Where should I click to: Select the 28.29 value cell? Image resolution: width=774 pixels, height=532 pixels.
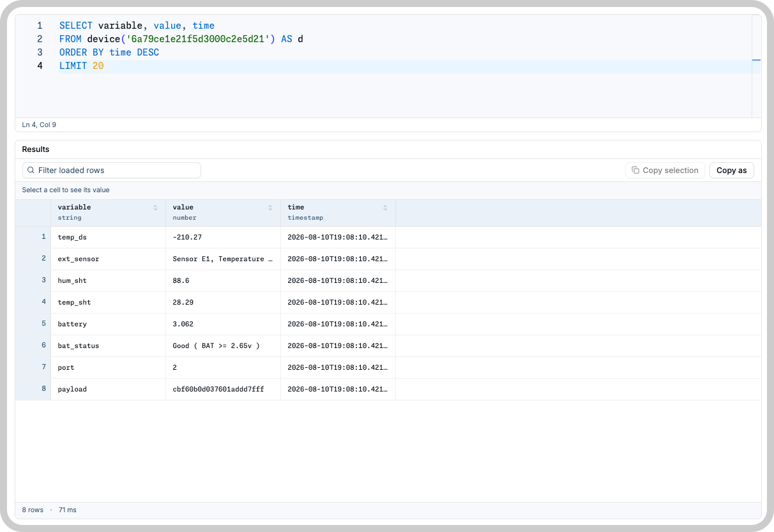(x=224, y=303)
